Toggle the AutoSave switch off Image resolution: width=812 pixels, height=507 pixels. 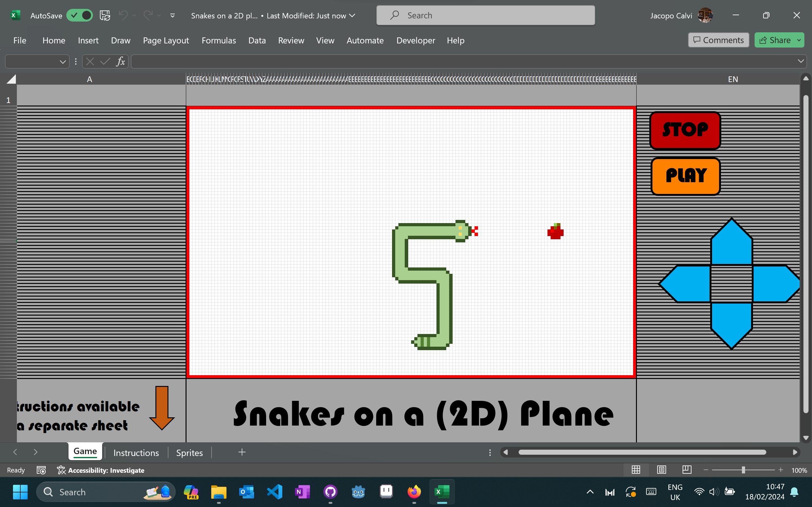click(x=80, y=16)
